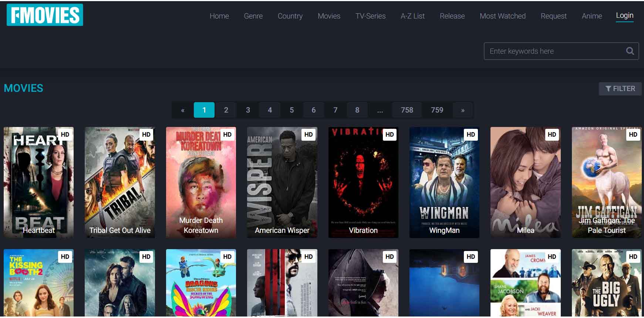This screenshot has height=318, width=644.
Task: Open the James Cromwell Jacki Weaver poster
Action: pyautogui.click(x=525, y=283)
